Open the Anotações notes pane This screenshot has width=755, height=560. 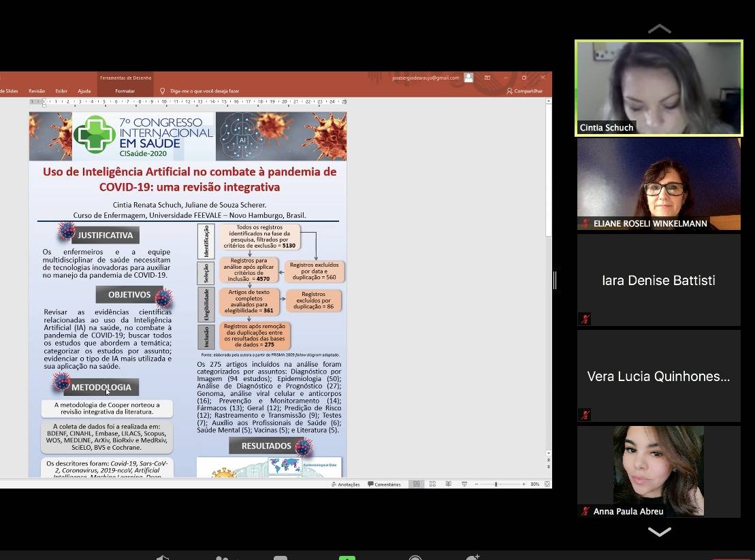pyautogui.click(x=345, y=484)
